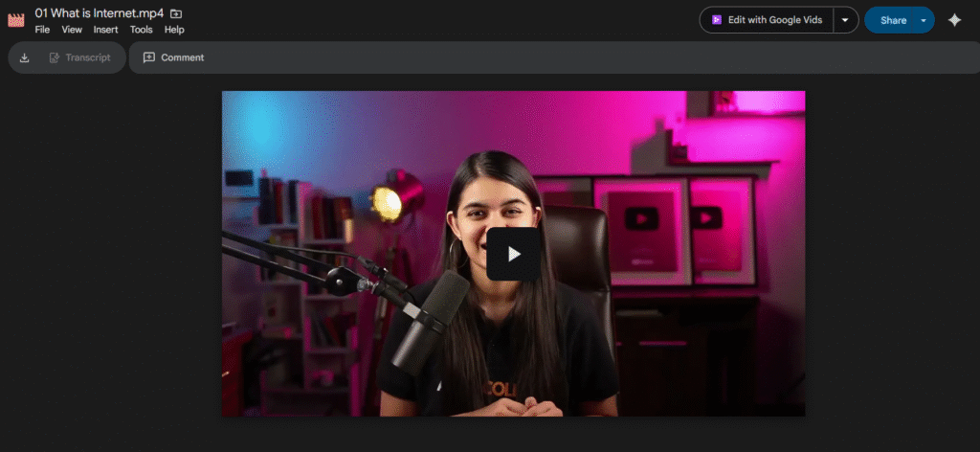The width and height of the screenshot is (980, 452).
Task: Open the View menu
Action: (72, 30)
